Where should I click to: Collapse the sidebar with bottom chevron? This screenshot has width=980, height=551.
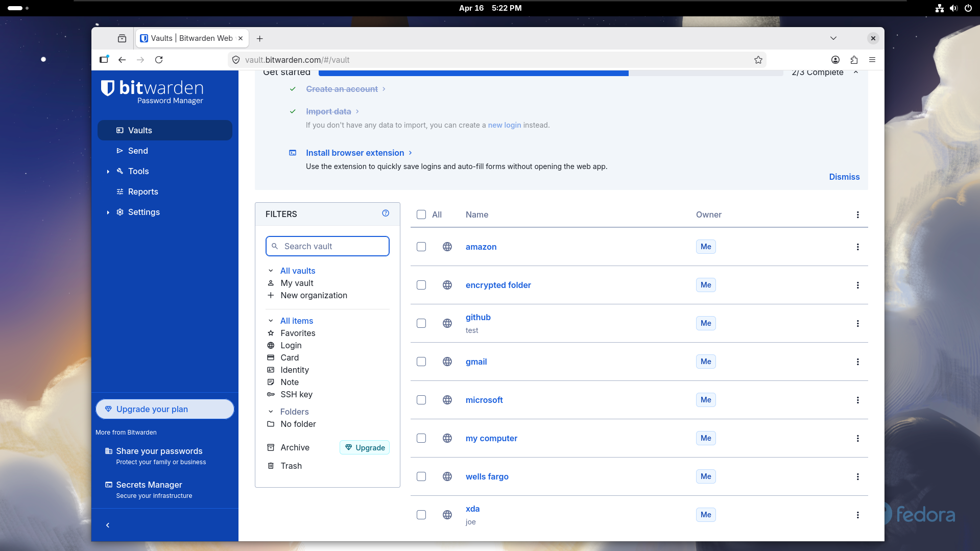[x=108, y=525]
